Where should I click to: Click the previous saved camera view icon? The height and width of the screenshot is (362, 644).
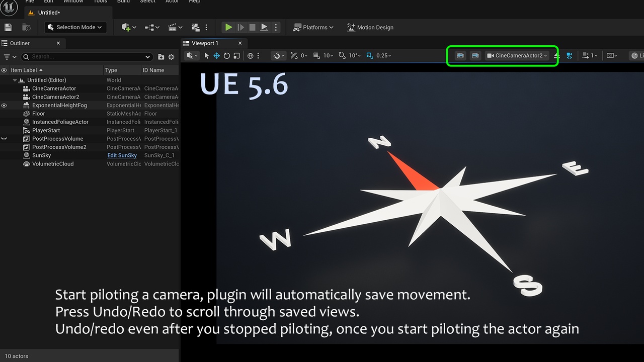tap(460, 56)
